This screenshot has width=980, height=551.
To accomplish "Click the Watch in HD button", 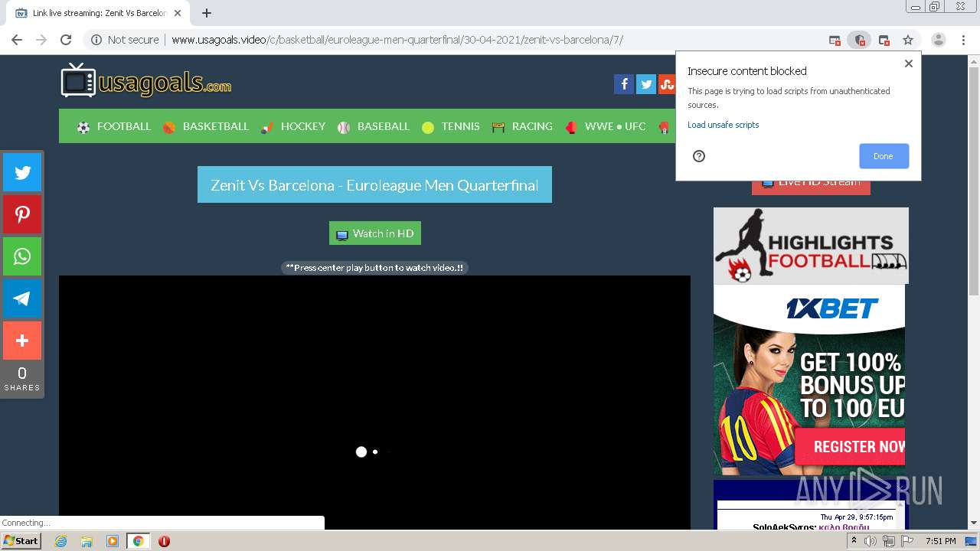I will point(375,233).
